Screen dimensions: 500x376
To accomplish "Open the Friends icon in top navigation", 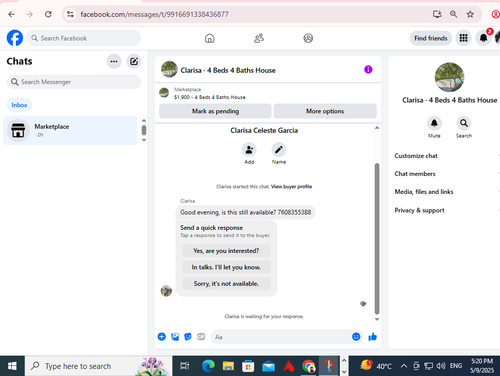I will 259,38.
